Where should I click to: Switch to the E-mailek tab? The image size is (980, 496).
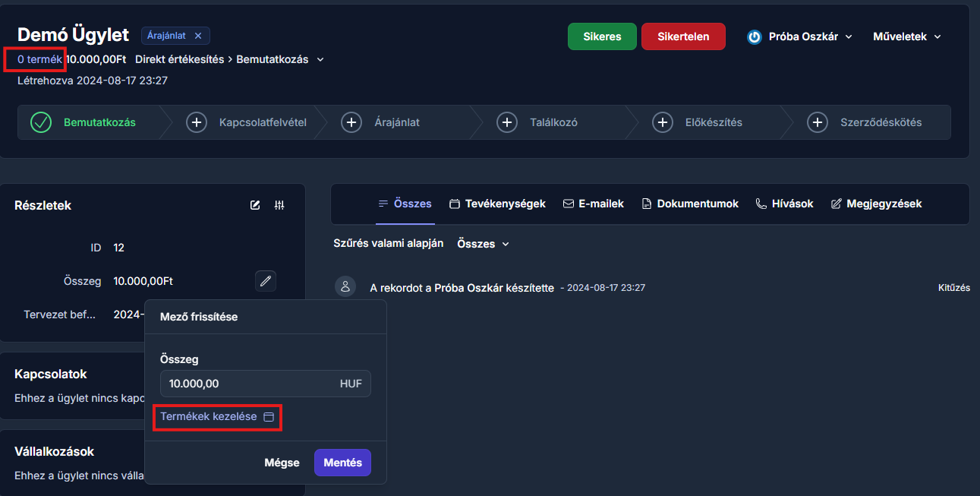[594, 204]
